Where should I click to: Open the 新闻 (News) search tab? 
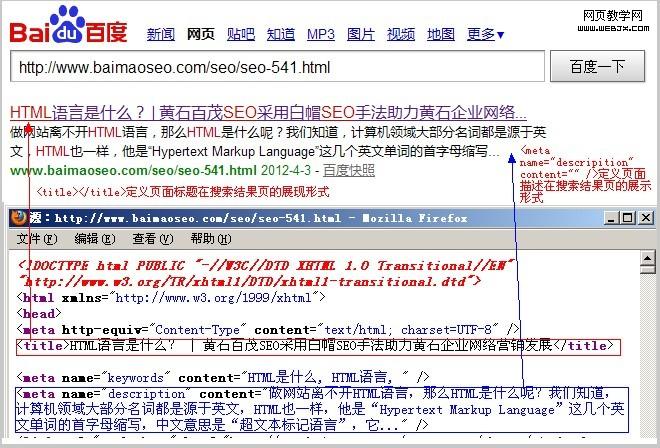(160, 34)
